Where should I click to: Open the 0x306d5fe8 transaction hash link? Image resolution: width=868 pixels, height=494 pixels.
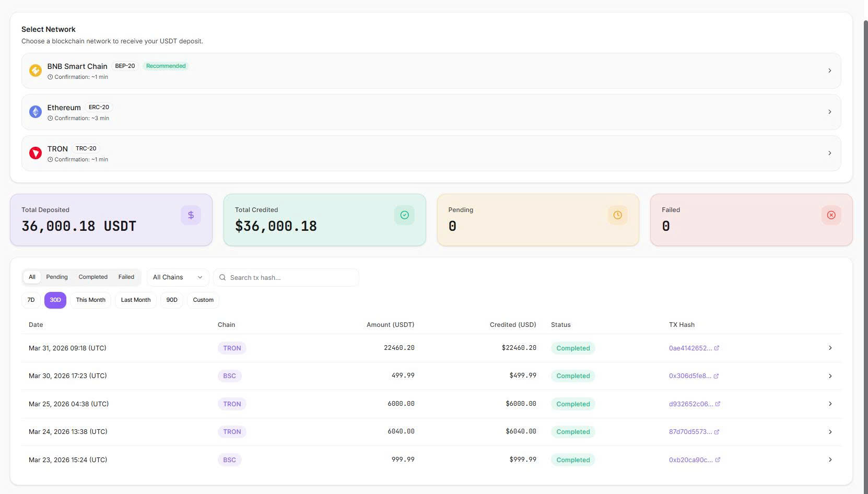click(689, 376)
